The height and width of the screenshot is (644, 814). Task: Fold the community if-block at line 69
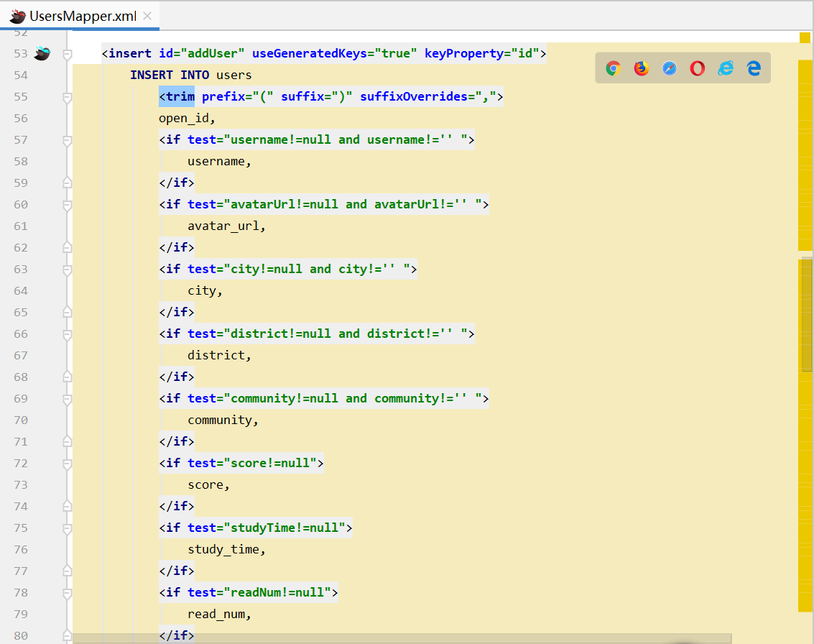(x=67, y=399)
